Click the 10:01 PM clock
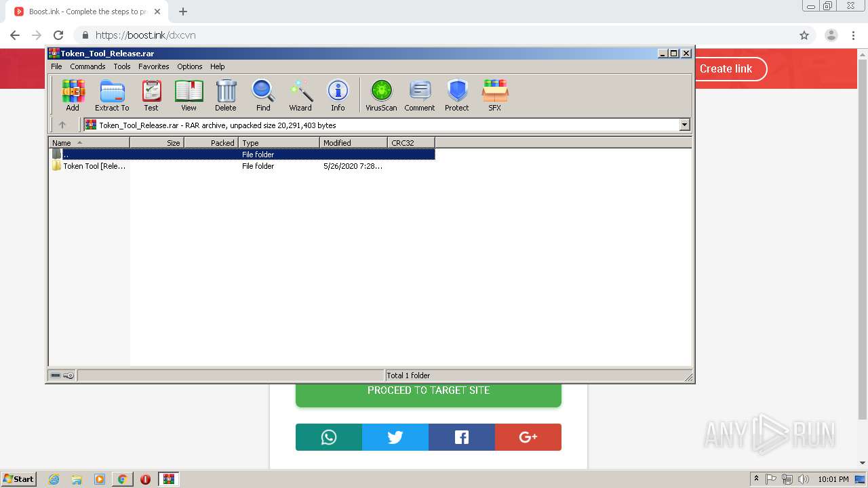 [x=833, y=479]
